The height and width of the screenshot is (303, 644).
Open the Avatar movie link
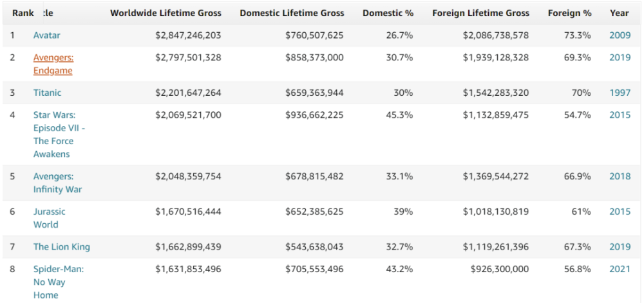coord(47,35)
